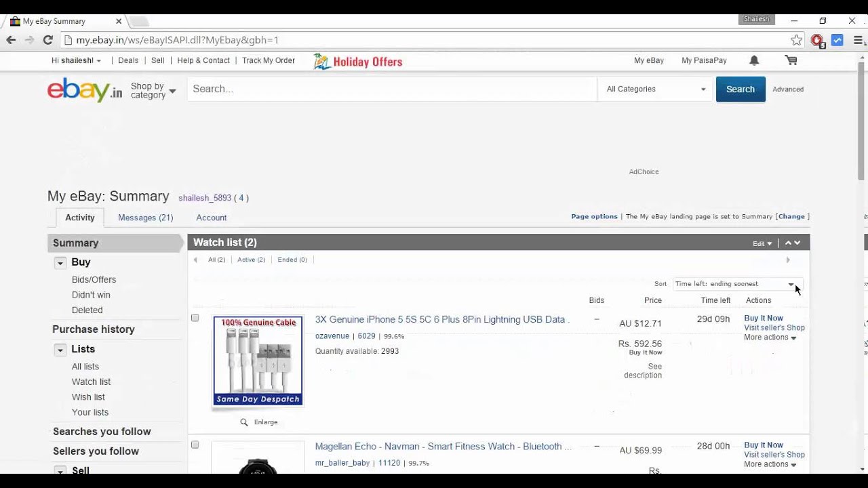Open Purchase history in sidebar
The width and height of the screenshot is (868, 488).
(x=94, y=329)
